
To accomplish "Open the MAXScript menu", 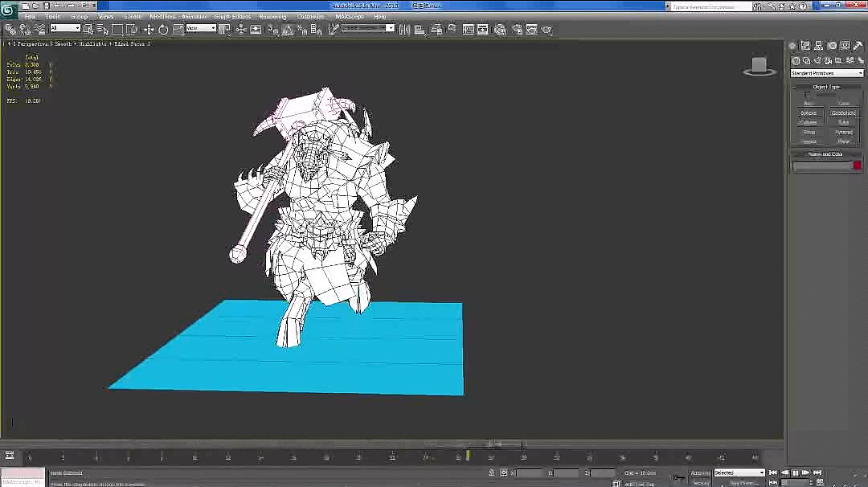I will pyautogui.click(x=350, y=17).
